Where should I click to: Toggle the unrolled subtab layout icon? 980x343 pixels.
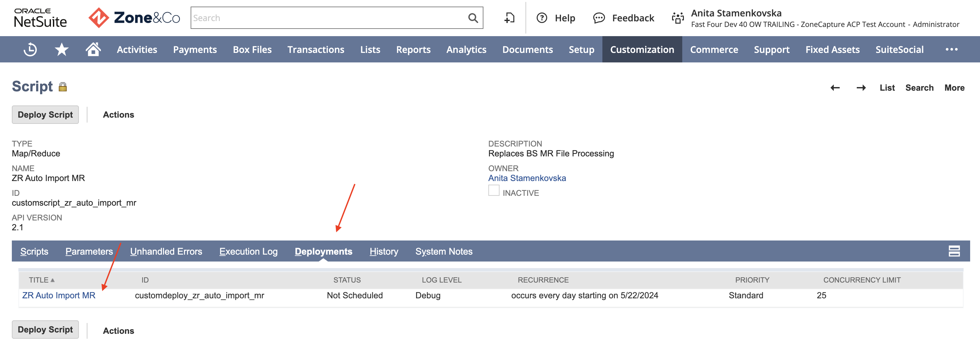tap(954, 251)
